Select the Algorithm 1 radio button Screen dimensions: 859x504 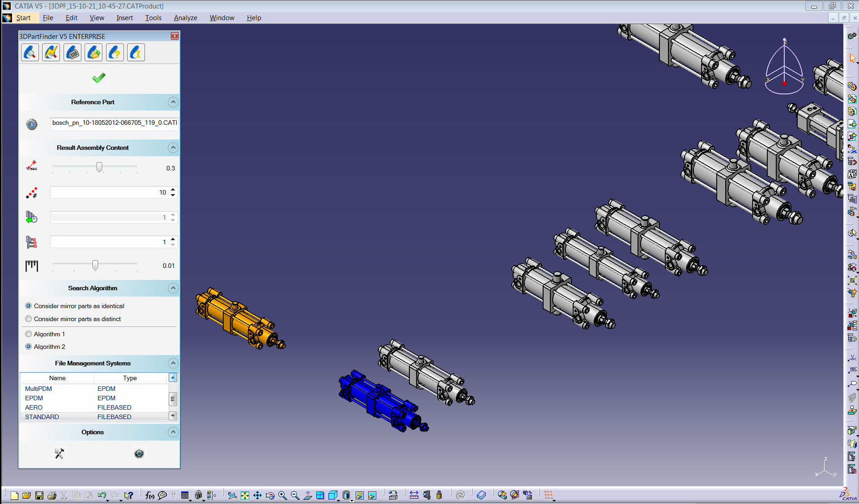point(29,334)
